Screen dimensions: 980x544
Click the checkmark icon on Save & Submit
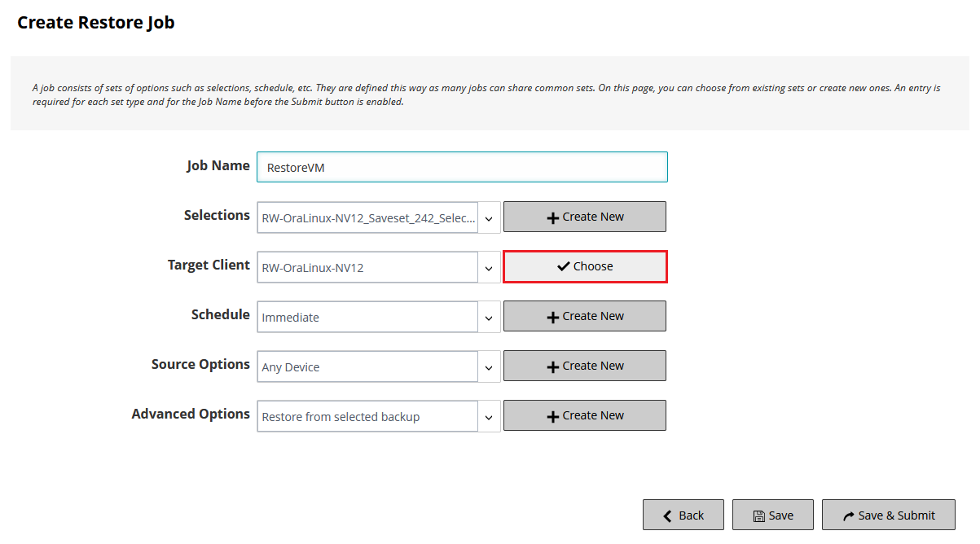point(846,515)
